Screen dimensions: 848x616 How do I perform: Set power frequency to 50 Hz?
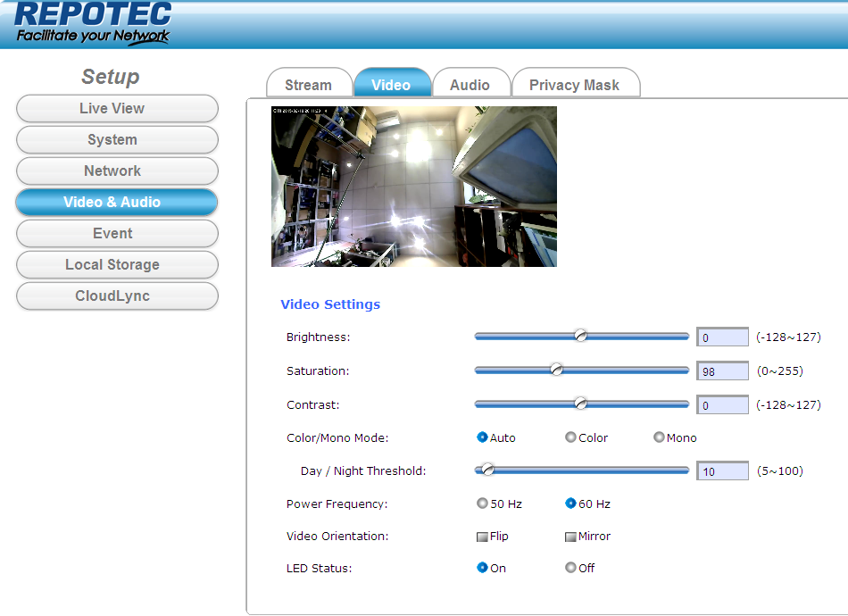(x=483, y=504)
